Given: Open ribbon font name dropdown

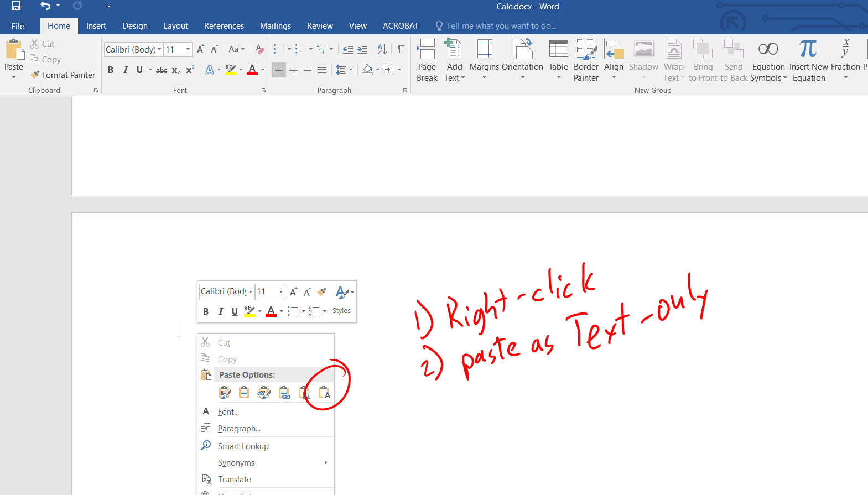Looking at the screenshot, I should coord(159,49).
